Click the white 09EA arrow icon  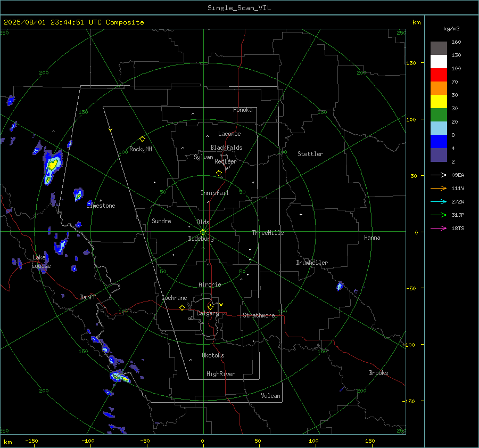pos(439,175)
